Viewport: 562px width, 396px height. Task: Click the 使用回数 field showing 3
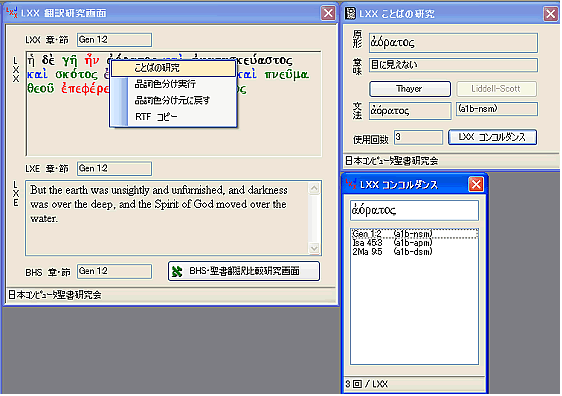(418, 137)
